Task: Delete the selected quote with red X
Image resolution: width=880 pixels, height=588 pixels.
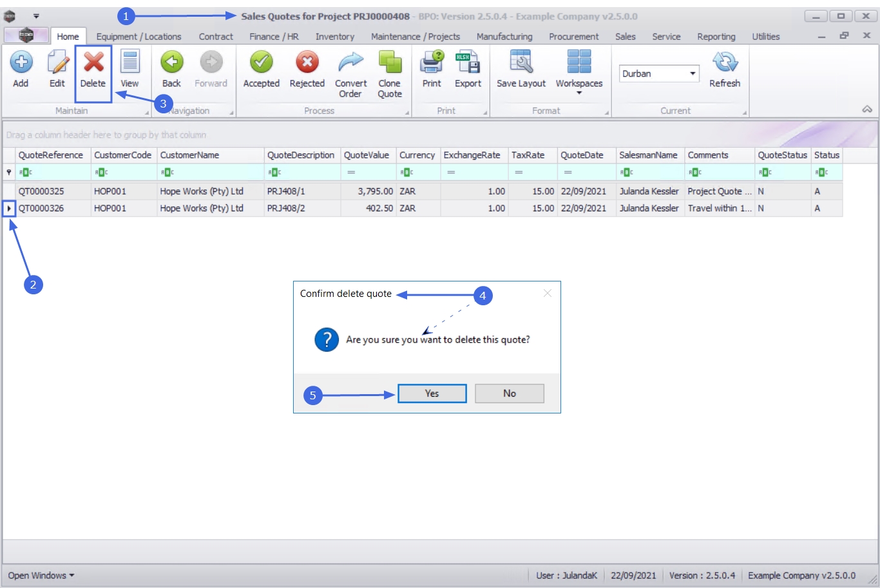Action: click(x=93, y=62)
